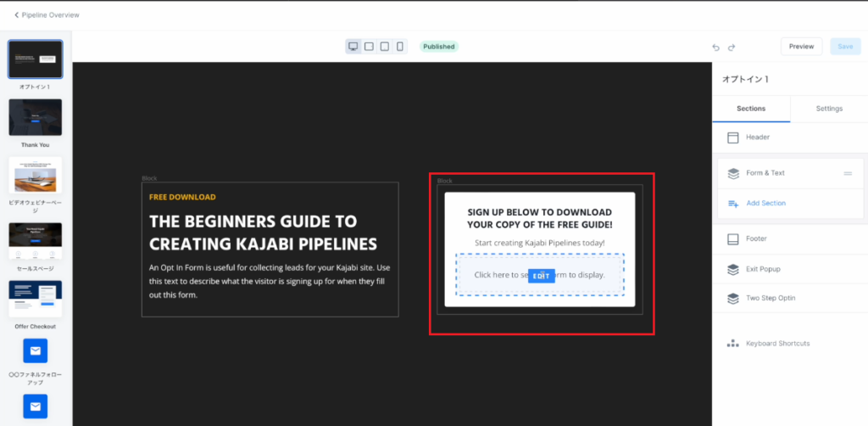Open the Two Step Optin section
Viewport: 868px width, 426px height.
pyautogui.click(x=790, y=298)
